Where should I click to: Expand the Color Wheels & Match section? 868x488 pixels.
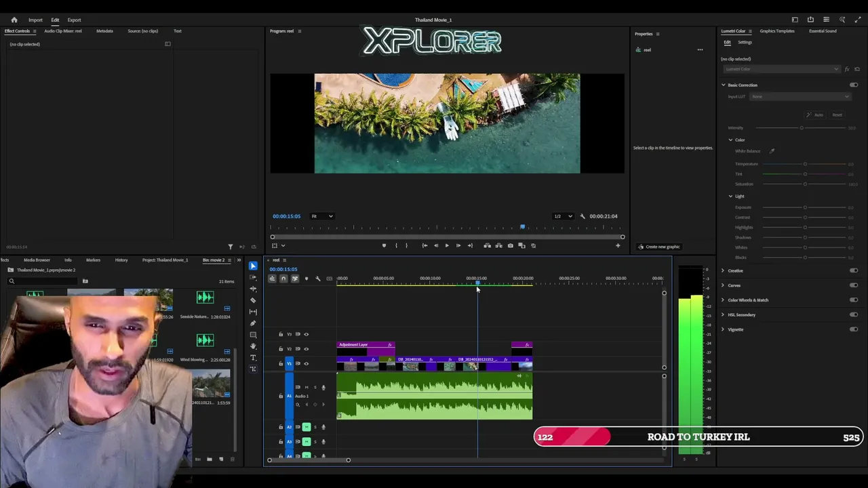click(723, 300)
